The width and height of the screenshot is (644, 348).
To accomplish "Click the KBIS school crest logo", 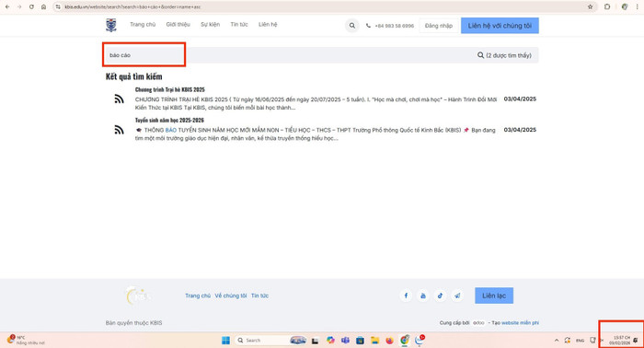I will click(111, 25).
